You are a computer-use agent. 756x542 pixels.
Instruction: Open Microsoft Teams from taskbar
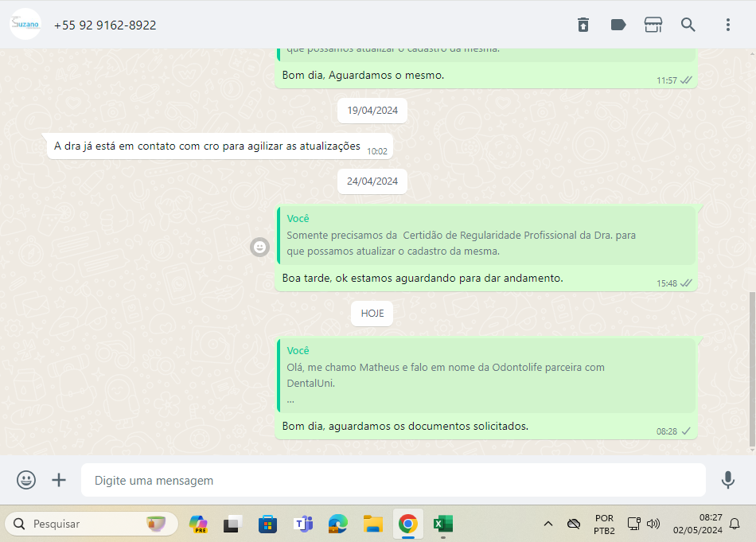pos(303,524)
